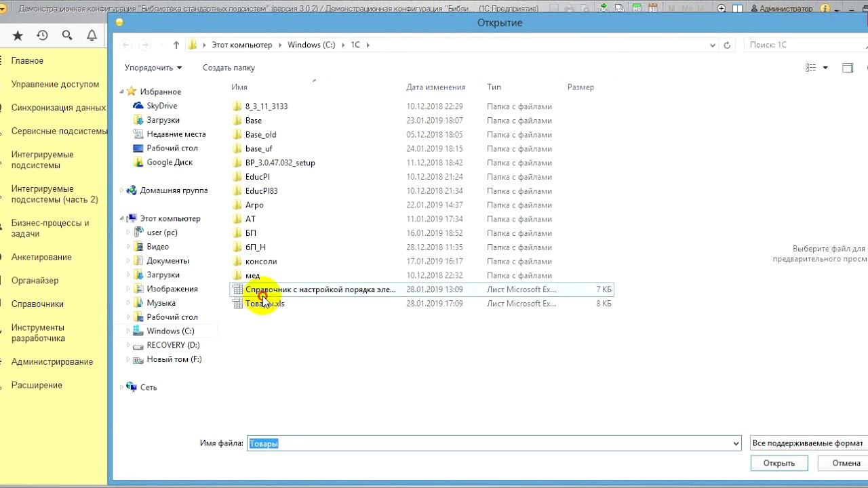
Task: Open the Notifications bell icon in 1C toolbar
Action: tap(92, 35)
